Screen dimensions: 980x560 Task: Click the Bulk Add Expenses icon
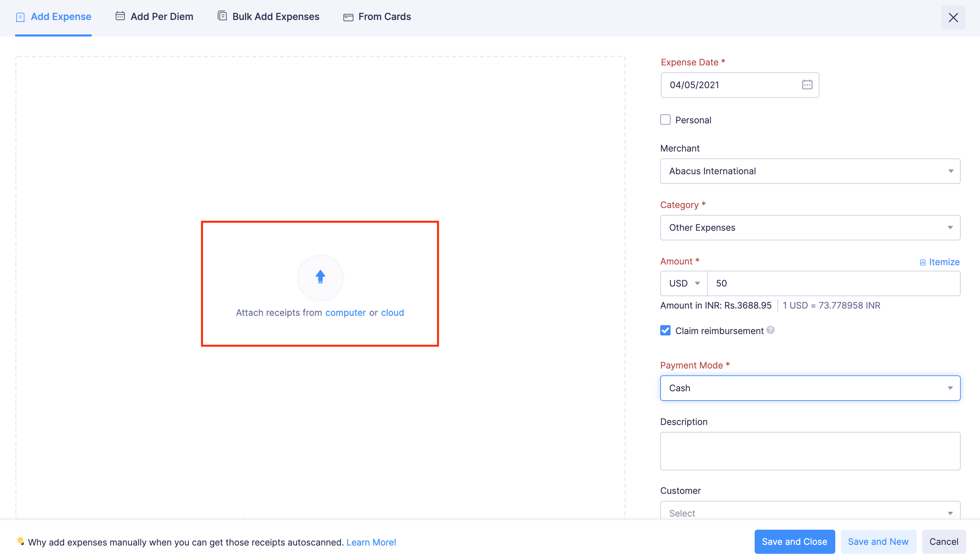222,16
